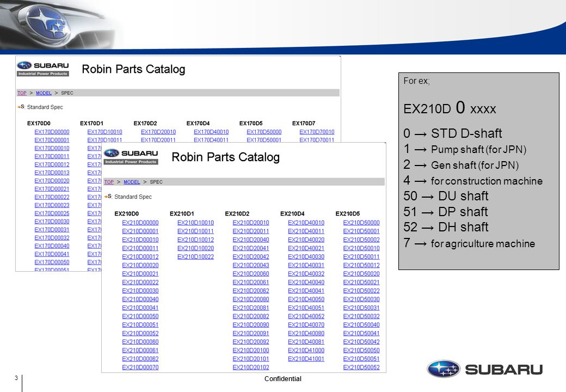Select the EX210D50002 link

361,240
